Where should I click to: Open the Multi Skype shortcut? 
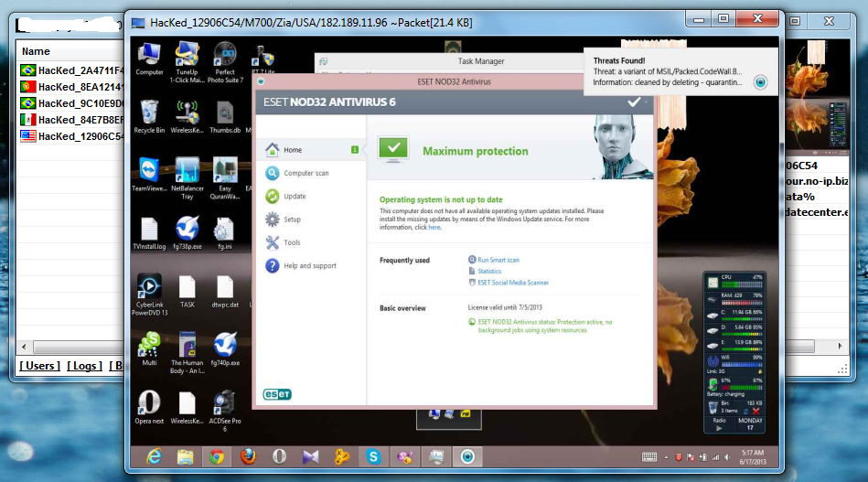click(x=149, y=349)
